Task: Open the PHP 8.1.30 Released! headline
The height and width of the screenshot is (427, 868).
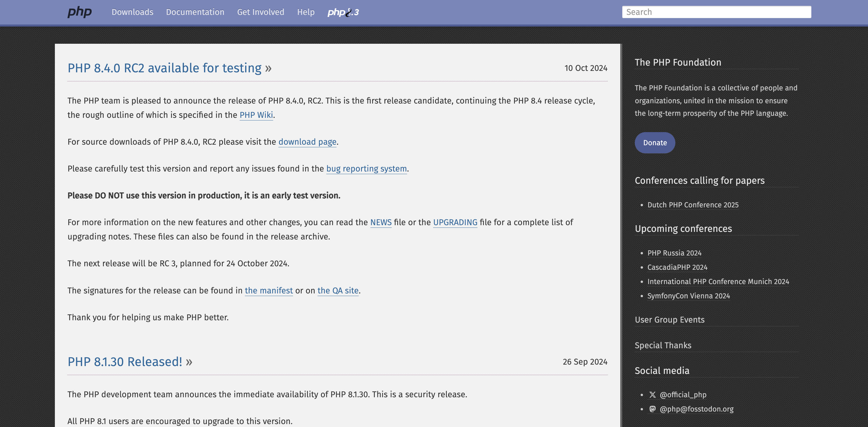Action: 130,362
